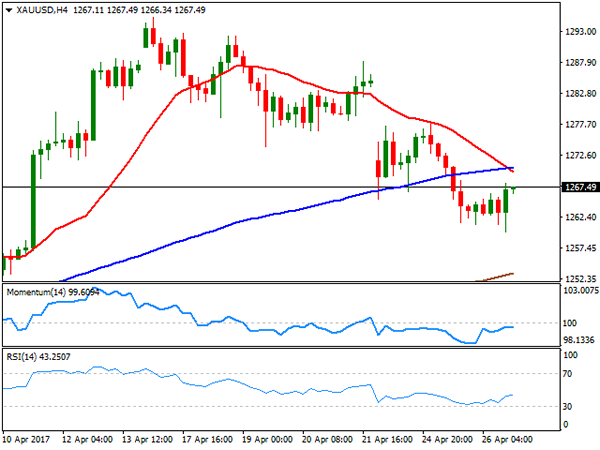Screen dimensions: 600x450
Task: Click the 13 Apr 12:00 time label
Action: [147, 439]
